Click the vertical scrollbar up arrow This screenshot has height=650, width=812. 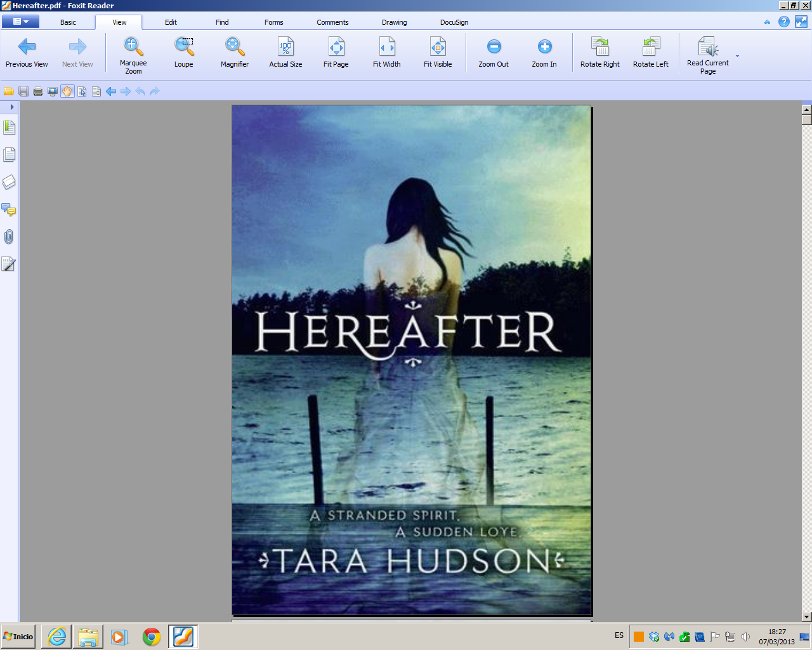[806, 110]
